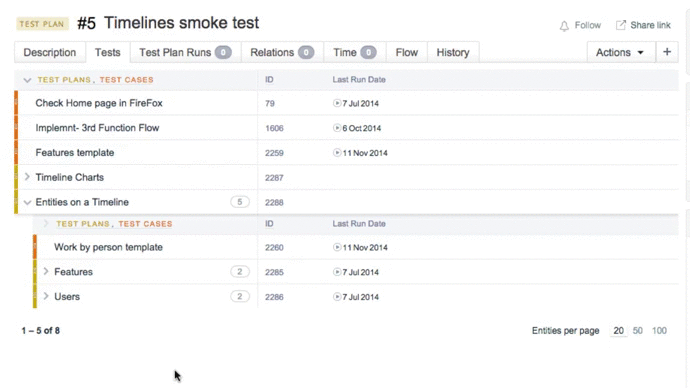Click ID 2288
Screen dimensions: 690x388
pos(274,202)
